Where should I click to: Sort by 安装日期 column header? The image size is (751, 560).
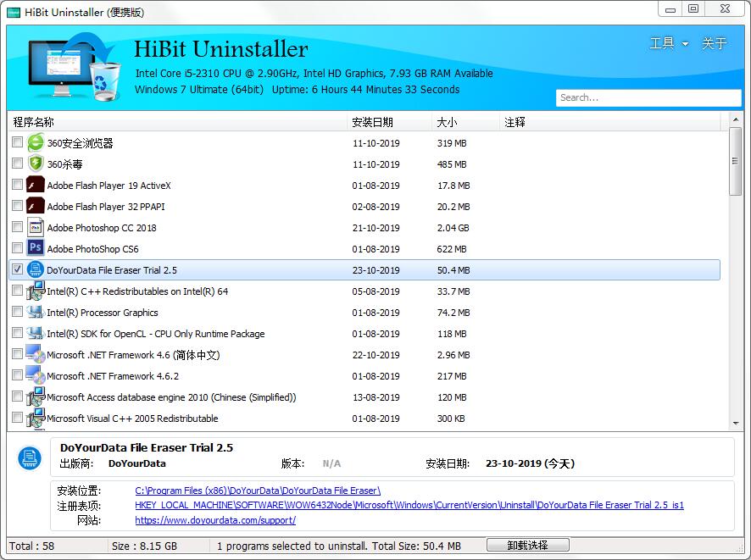(389, 122)
